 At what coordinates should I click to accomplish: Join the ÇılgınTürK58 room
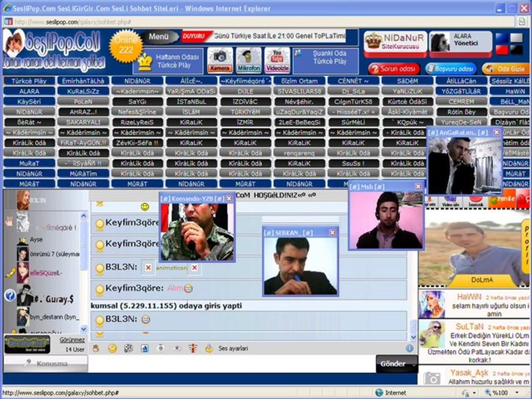(x=353, y=101)
